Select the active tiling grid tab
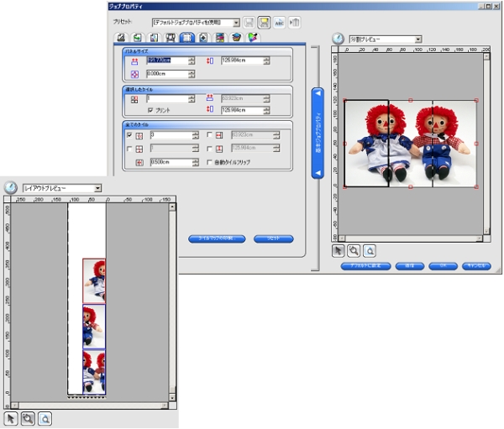This screenshot has height=429, width=504. (x=186, y=38)
